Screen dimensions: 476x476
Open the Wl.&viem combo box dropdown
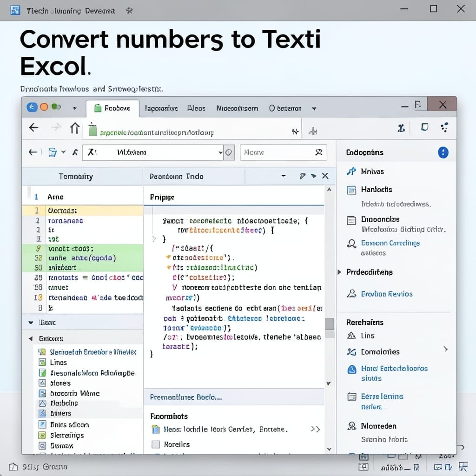pos(220,152)
